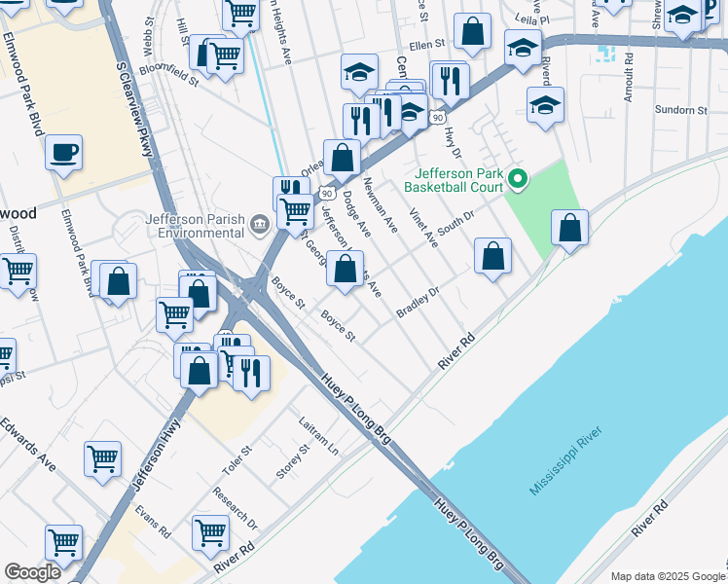The height and width of the screenshot is (584, 728).
Task: Click the US 90 shield near Hwy Dr
Action: [437, 118]
